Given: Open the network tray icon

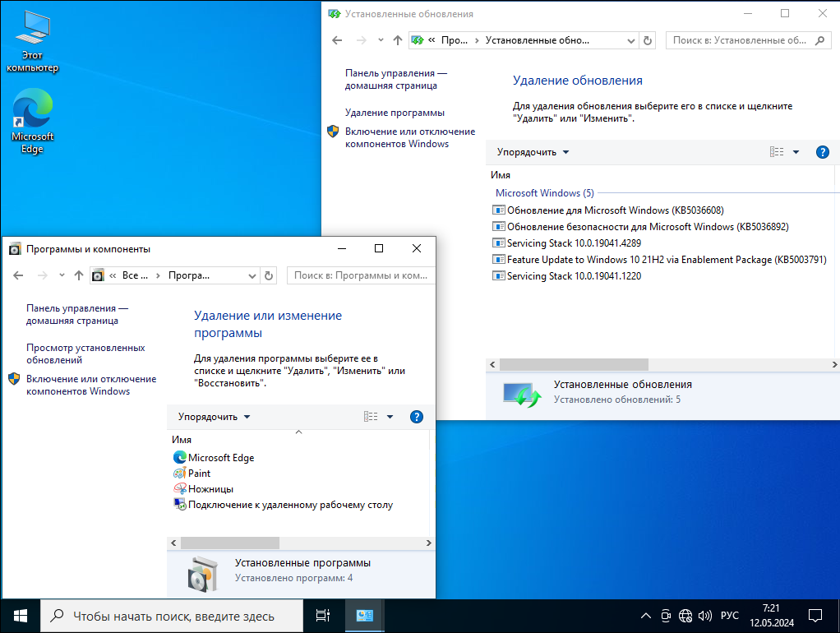Looking at the screenshot, I should tap(685, 617).
